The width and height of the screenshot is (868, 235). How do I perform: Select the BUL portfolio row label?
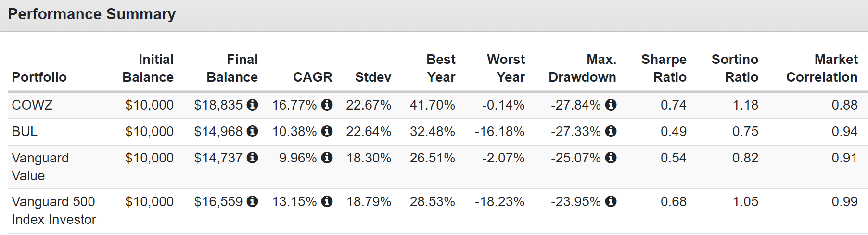(25, 131)
